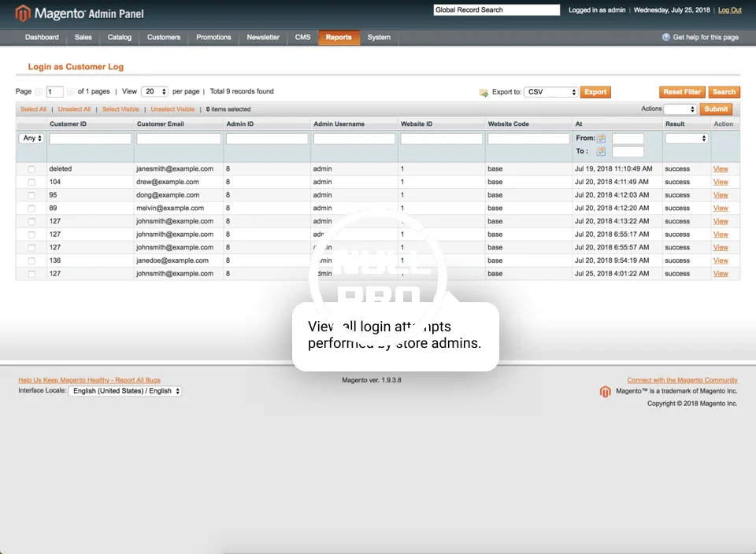Open the Result filter dropdown
The height and width of the screenshot is (554, 756).
coord(687,138)
